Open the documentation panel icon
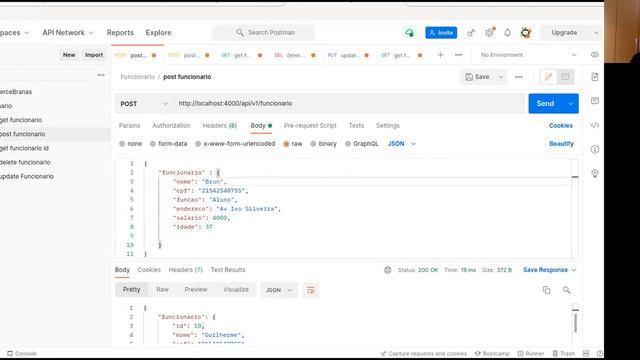 (x=595, y=77)
